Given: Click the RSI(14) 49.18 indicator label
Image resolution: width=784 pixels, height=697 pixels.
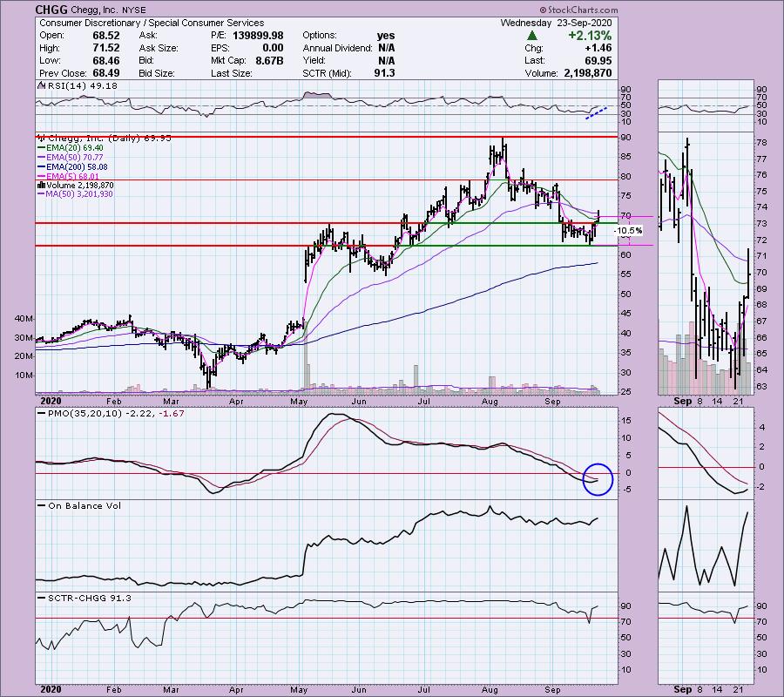Looking at the screenshot, I should click(82, 86).
